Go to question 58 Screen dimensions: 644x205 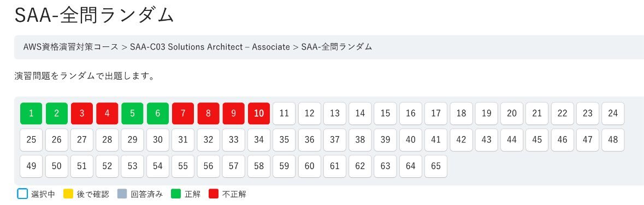coord(259,166)
